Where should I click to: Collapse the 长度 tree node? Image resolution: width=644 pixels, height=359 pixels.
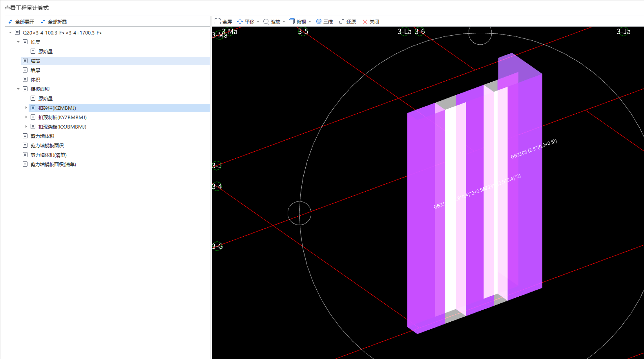(x=18, y=42)
